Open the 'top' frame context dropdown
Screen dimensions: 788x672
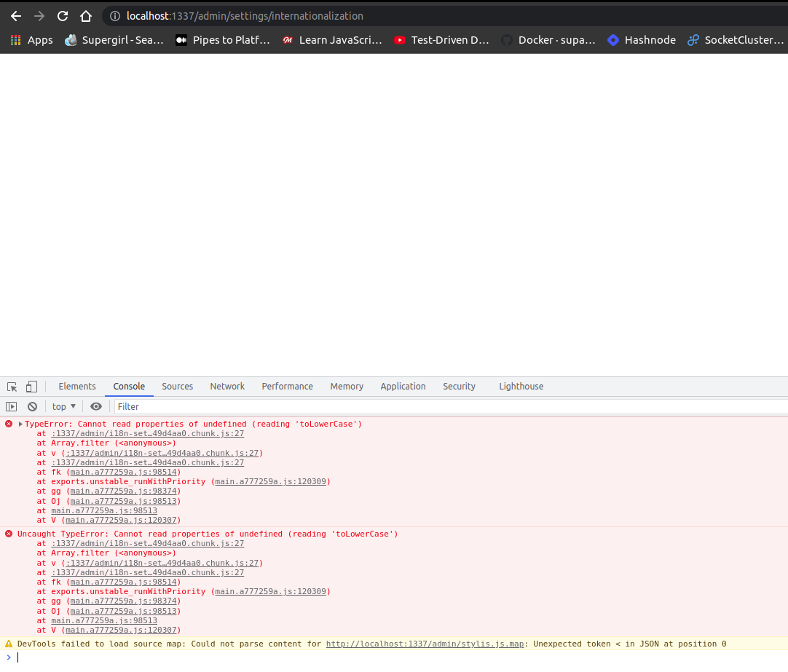tap(63, 406)
